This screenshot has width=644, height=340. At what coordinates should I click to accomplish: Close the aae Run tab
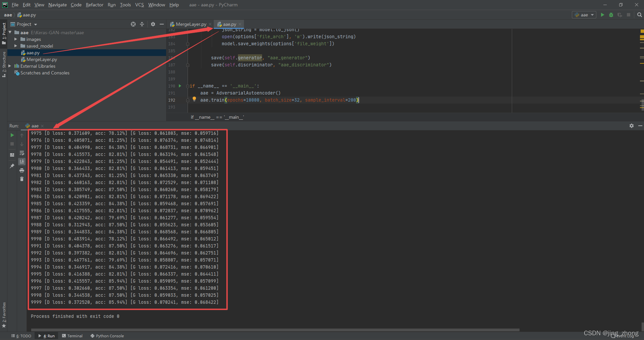point(42,126)
